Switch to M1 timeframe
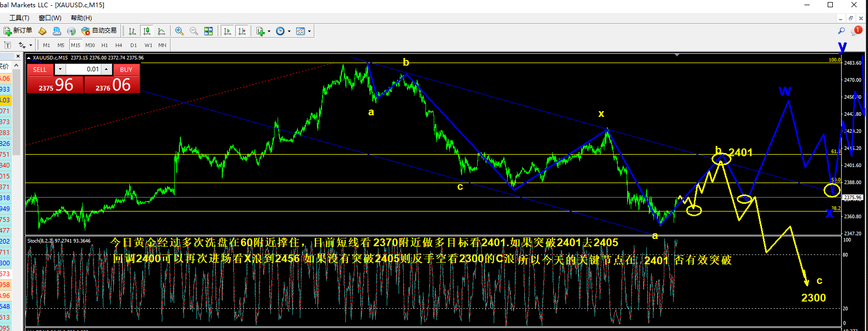 pos(47,45)
